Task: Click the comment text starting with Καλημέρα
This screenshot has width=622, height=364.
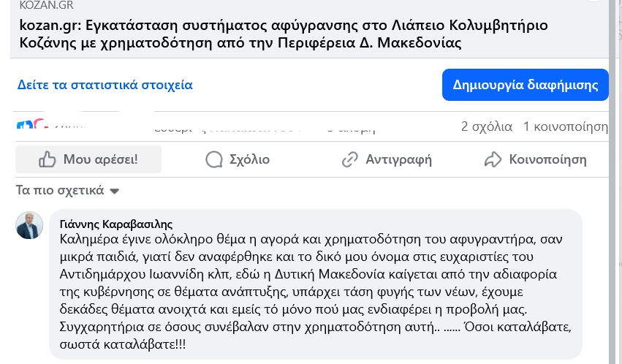Action: coord(315,292)
